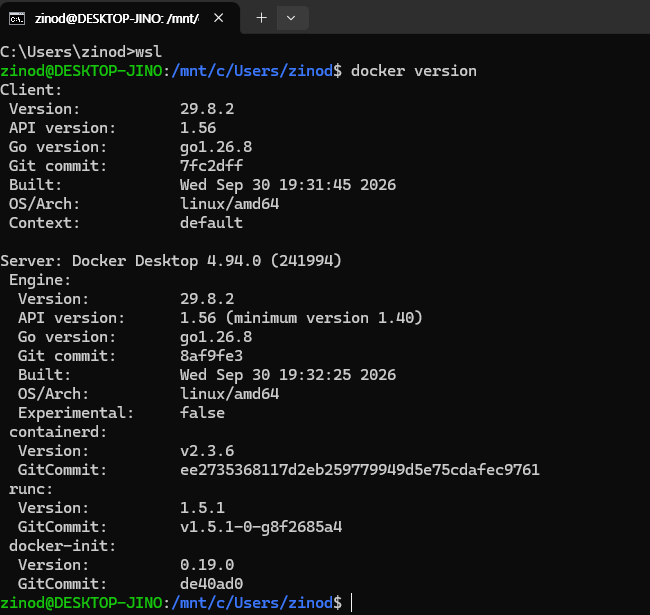
Task: Click the 'C:\Users\zinod>wsl' line
Action: point(81,52)
